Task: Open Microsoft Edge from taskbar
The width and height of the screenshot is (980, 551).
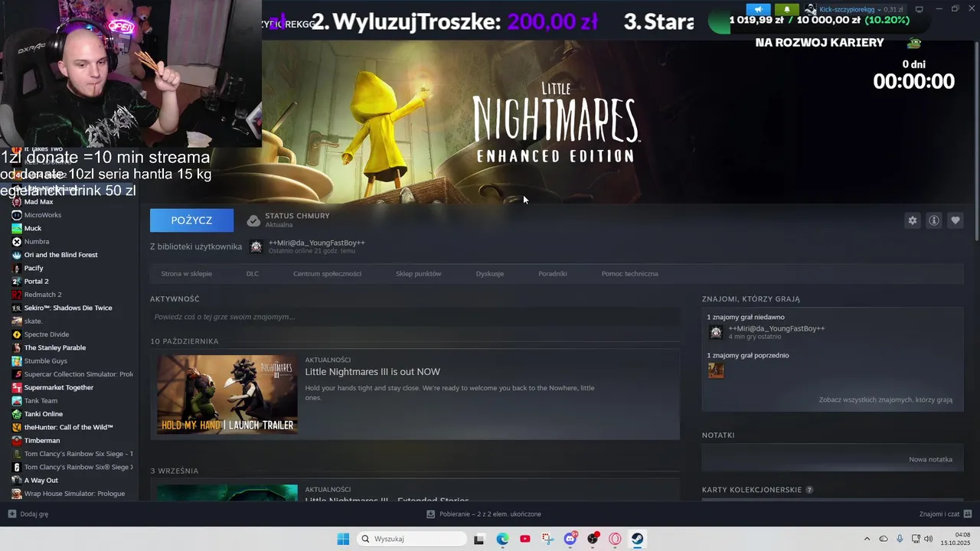Action: tap(502, 539)
